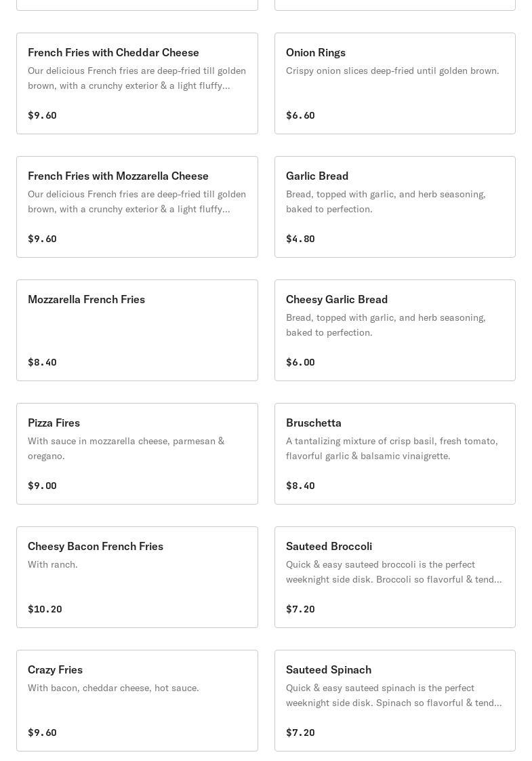Click the Bruschetta description about balsamic vinaigrette
This screenshot has height=761, width=532.
click(392, 448)
